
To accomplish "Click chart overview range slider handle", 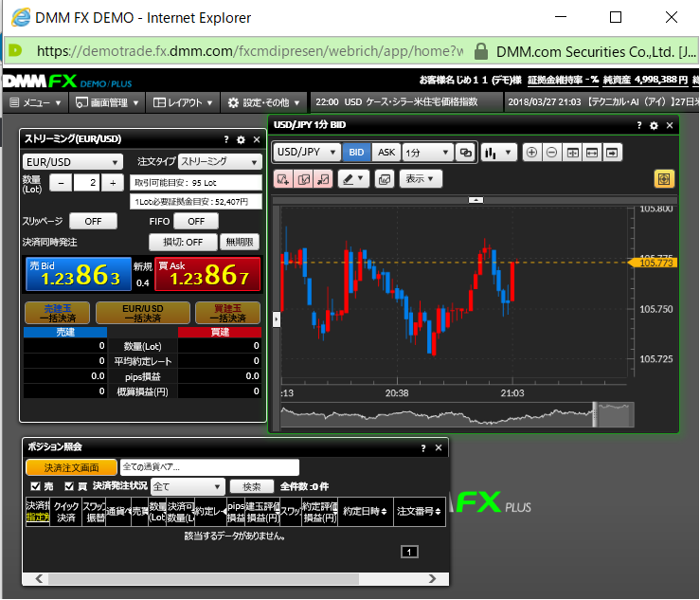I will [x=595, y=414].
